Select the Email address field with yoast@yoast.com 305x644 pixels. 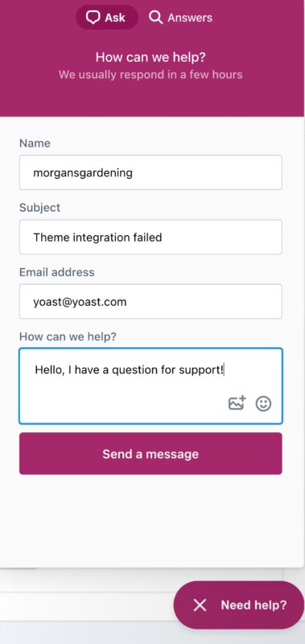coord(150,301)
